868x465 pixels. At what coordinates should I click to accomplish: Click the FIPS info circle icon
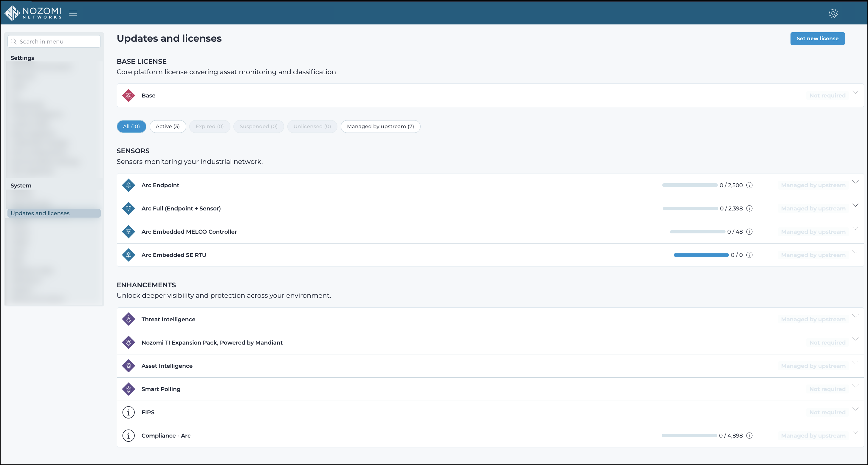coord(128,412)
